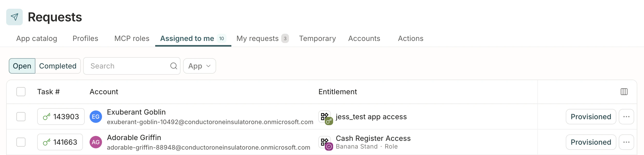The height and width of the screenshot is (155, 644).
Task: Check the row checkbox for task 143903
Action: [21, 116]
